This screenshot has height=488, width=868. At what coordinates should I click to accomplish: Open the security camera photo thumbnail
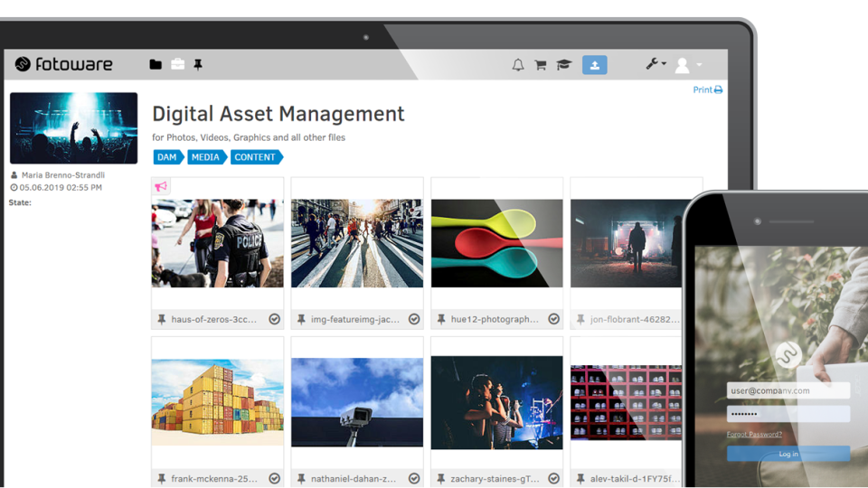tap(357, 402)
